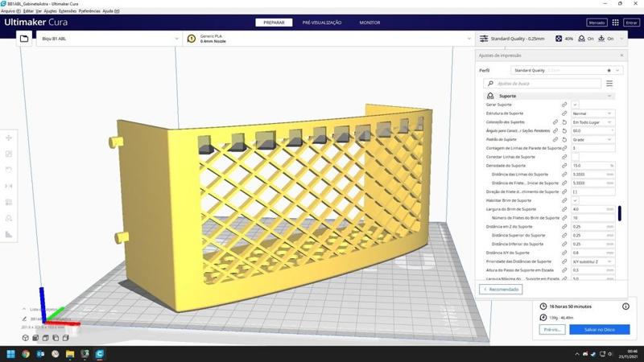Reset the Padrão do Suporte setting
644x362 pixels.
click(564, 139)
